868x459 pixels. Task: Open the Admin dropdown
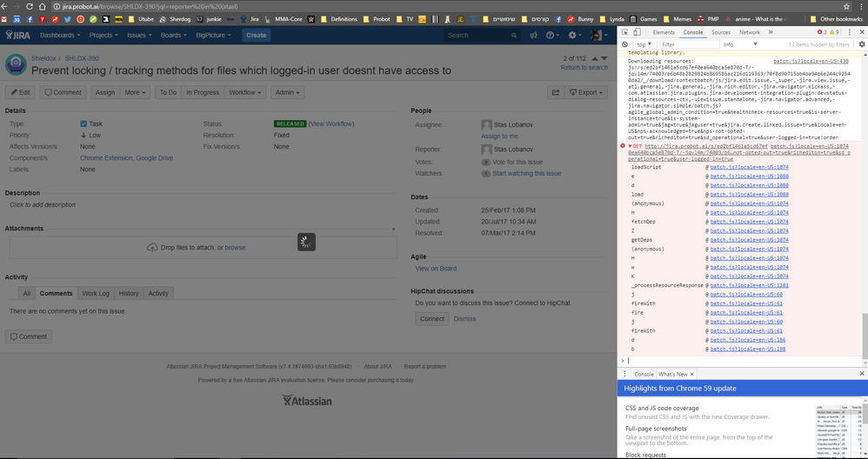point(287,92)
